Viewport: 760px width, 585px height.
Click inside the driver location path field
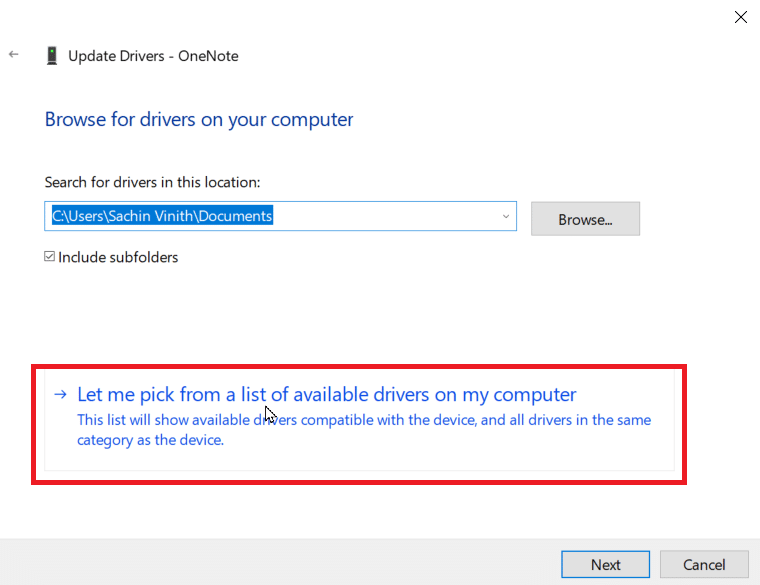point(280,216)
